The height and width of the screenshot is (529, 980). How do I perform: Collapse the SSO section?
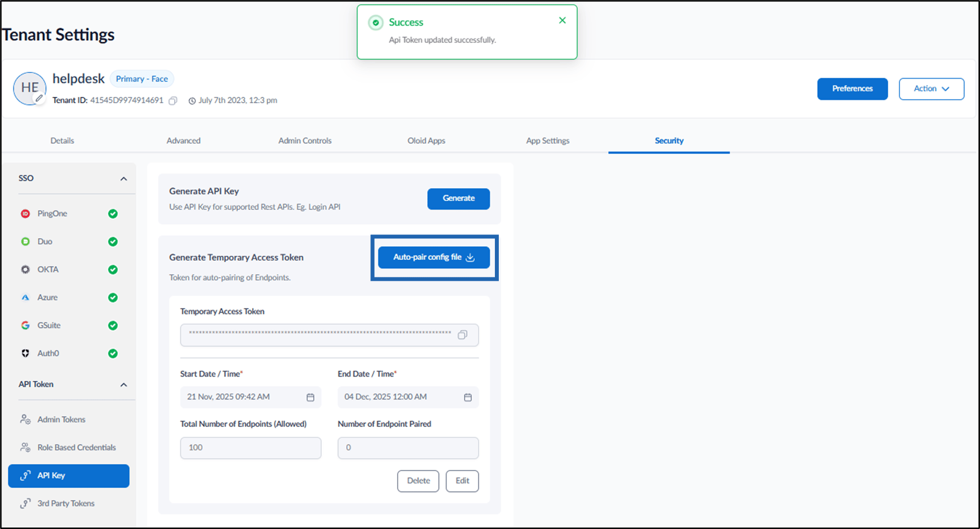tap(124, 179)
